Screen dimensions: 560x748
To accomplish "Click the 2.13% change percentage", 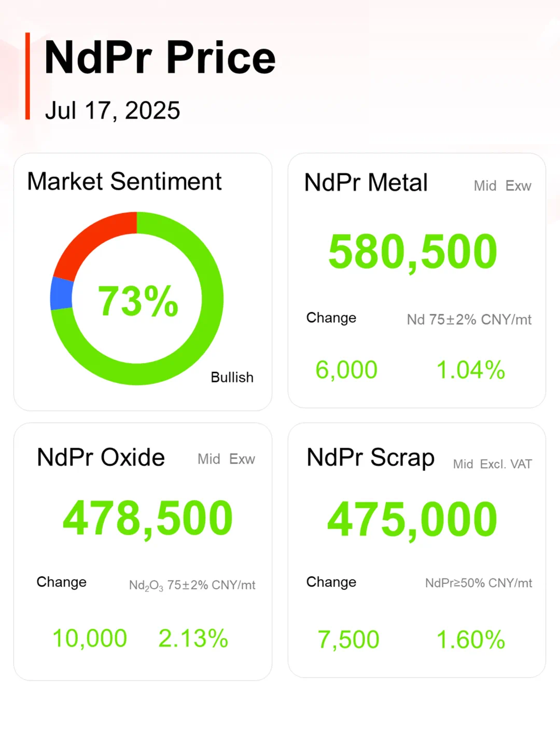I will tap(193, 638).
